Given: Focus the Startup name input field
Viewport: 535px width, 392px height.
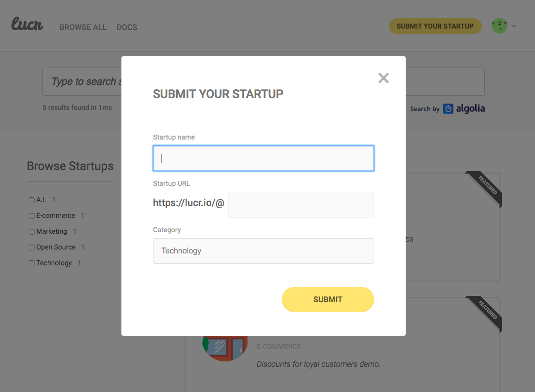Looking at the screenshot, I should (264, 158).
